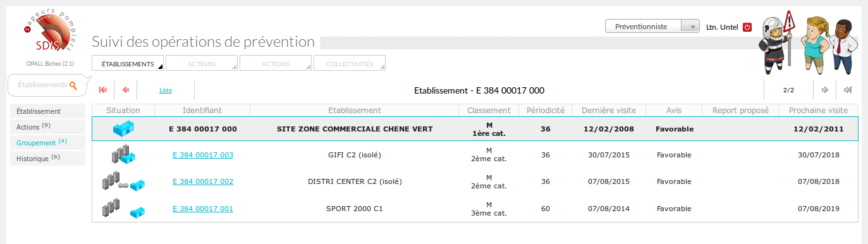
Task: Select the Historique sidebar tab
Action: [x=47, y=158]
